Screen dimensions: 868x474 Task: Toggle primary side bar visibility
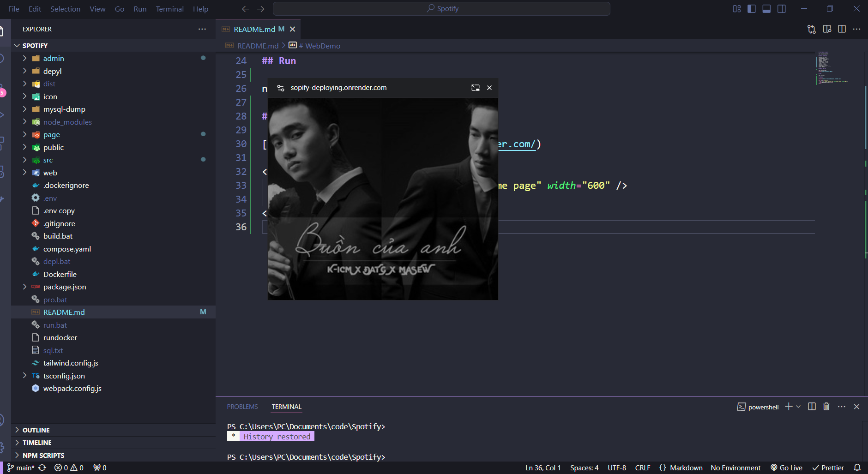click(752, 9)
